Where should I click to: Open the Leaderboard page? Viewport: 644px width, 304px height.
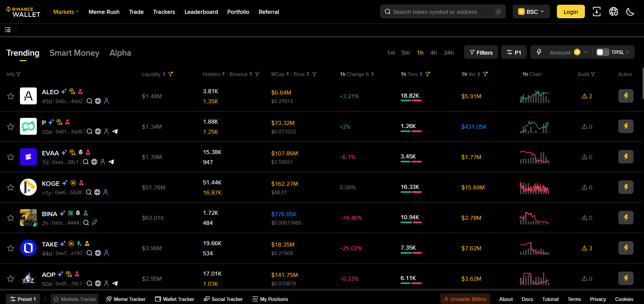point(201,12)
